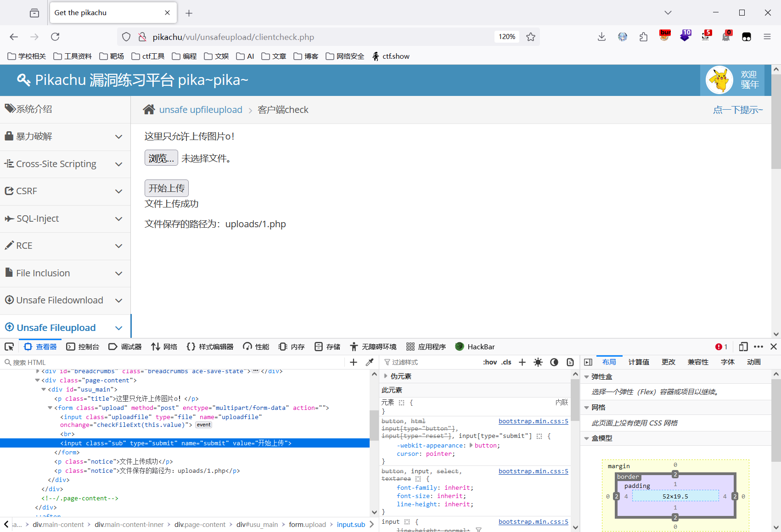Toggle the :hov pseudo-class panel
The image size is (781, 532).
point(490,362)
